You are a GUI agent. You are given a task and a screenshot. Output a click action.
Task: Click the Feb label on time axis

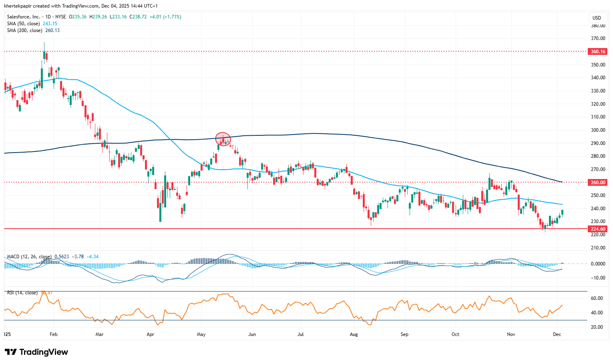coord(53,334)
